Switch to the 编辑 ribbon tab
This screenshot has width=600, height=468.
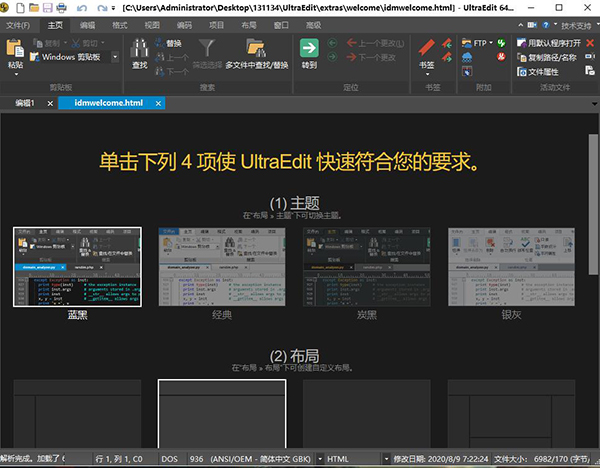(87, 25)
